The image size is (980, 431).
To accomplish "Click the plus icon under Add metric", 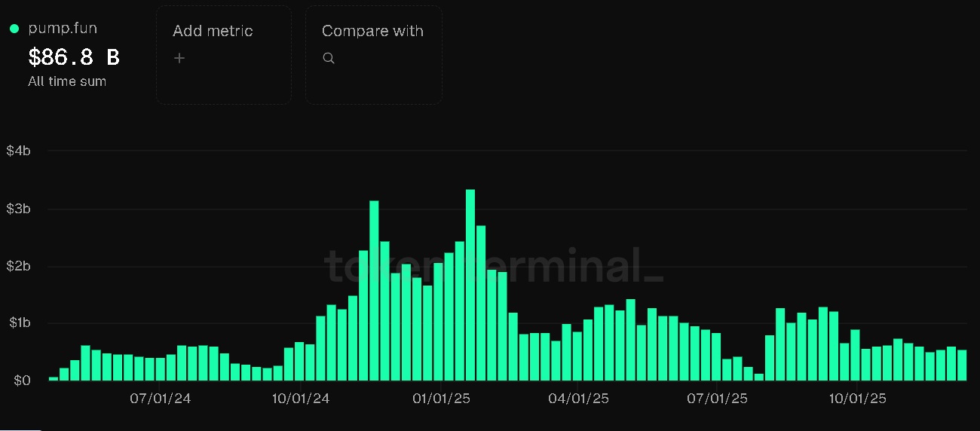I will 179,58.
